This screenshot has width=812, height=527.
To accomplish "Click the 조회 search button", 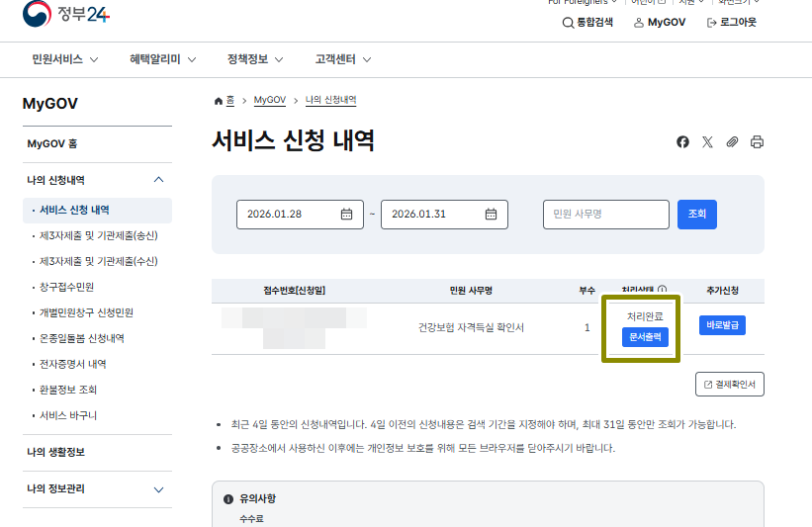I will 697,215.
